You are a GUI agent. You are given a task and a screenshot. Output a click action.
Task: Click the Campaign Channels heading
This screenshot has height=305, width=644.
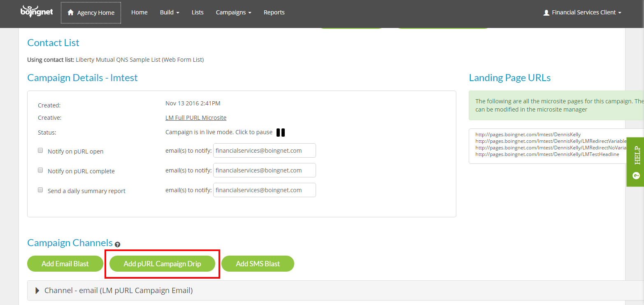point(70,243)
